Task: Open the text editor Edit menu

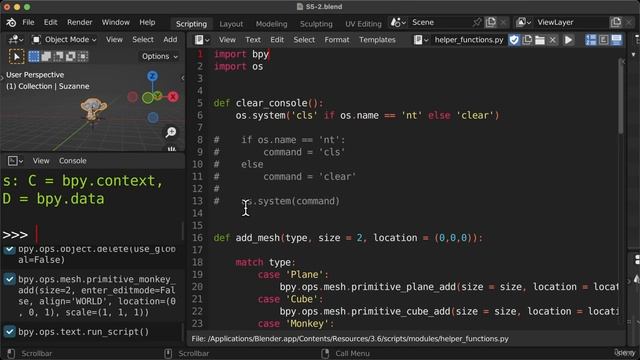Action: click(277, 40)
